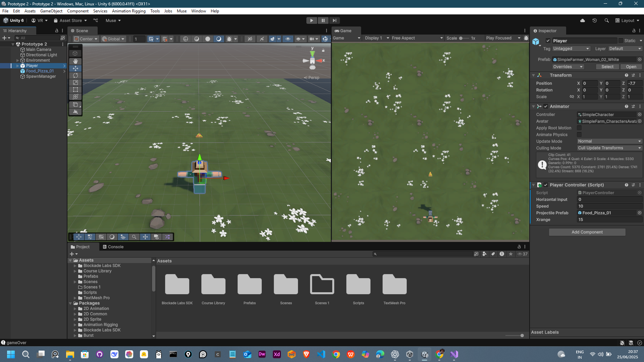The image size is (644, 362).
Task: Expand the Environment object in Hierarchy
Action: point(17,60)
